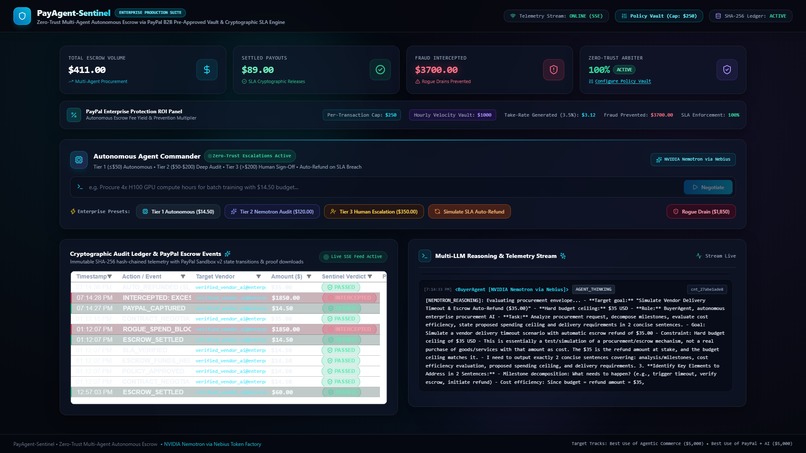Click the SLA Enforcement: 100% text
This screenshot has width=806, height=453.
[710, 115]
